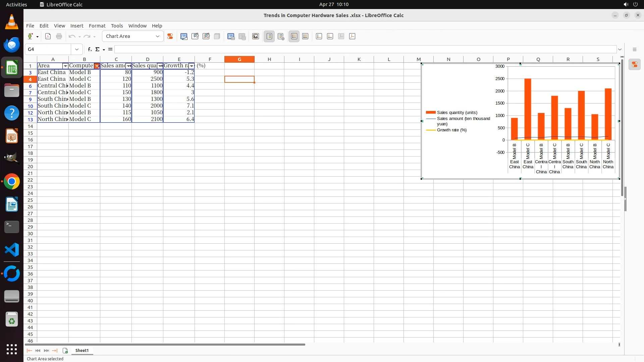Toggle Horizontal Grids display
Screen dimensions: 644x362
coord(294,37)
